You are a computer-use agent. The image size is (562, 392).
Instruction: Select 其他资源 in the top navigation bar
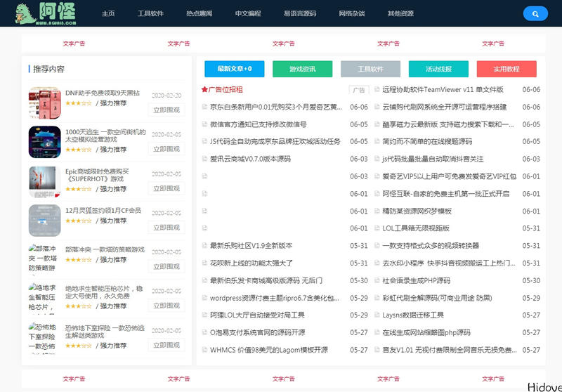click(400, 13)
